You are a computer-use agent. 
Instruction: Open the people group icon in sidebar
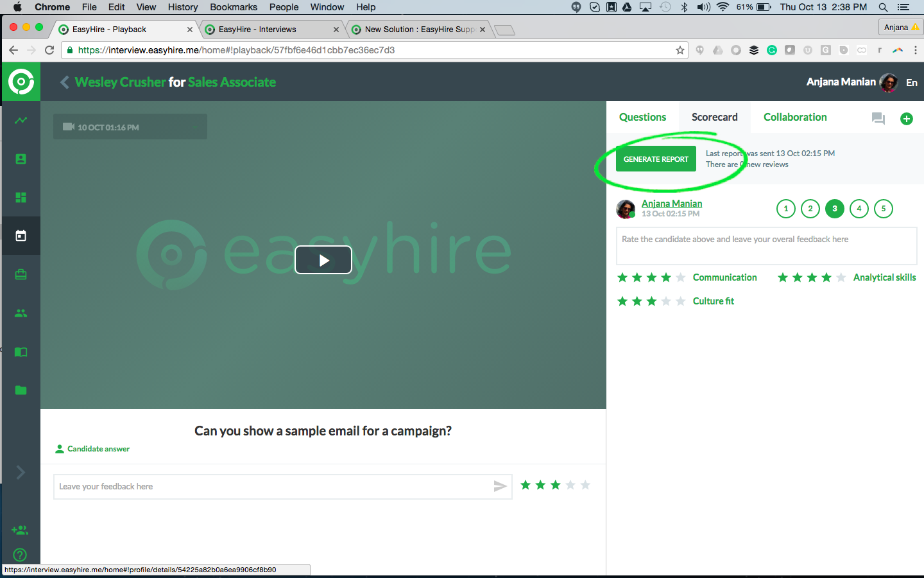coord(21,313)
